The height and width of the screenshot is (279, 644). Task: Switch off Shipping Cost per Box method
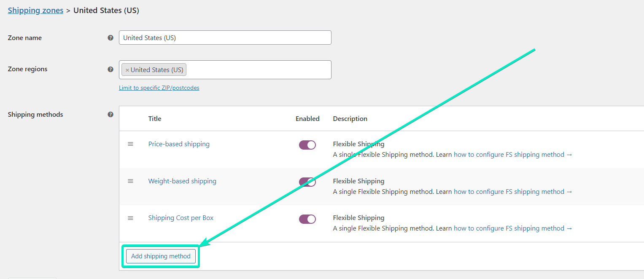point(307,219)
